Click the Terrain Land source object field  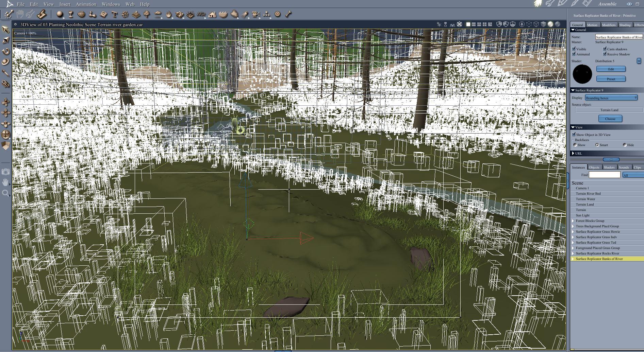[609, 110]
